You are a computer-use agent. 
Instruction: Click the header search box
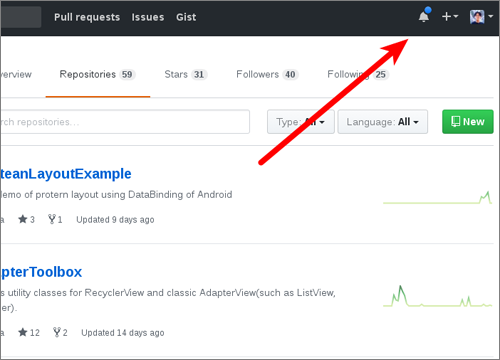[21, 17]
